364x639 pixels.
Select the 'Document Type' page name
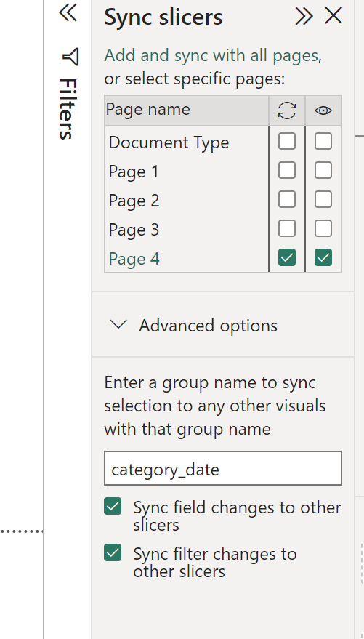(x=169, y=143)
